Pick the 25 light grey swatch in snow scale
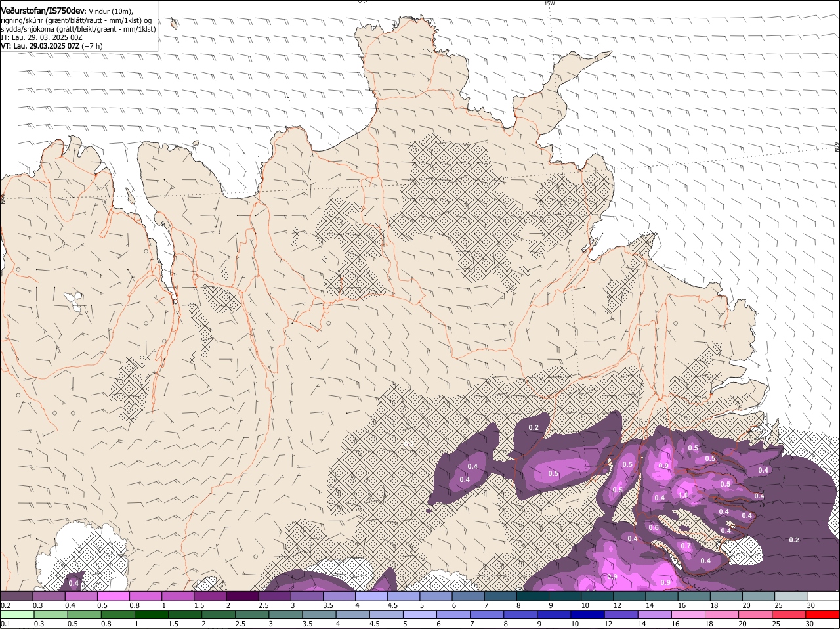Viewport: 840px width, 629px height. pos(791,596)
